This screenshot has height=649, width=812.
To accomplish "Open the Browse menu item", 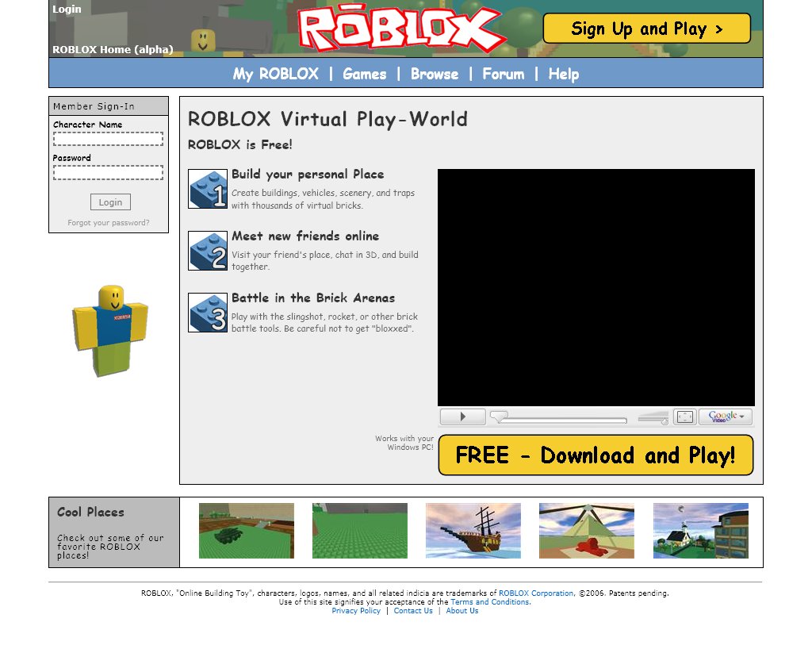I will click(435, 74).
